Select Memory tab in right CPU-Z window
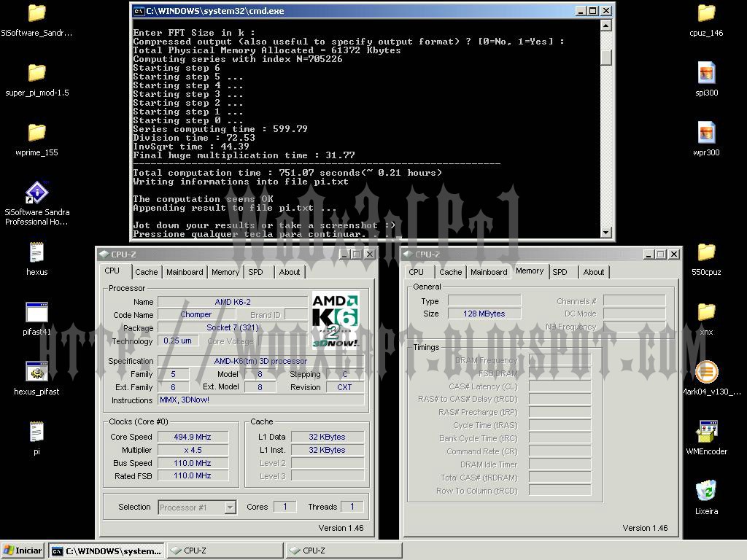The width and height of the screenshot is (747, 560). 530,271
